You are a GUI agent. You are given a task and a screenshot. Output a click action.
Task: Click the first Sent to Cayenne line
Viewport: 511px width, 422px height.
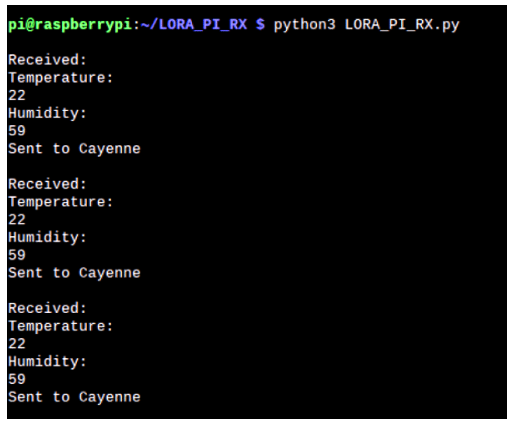tap(74, 149)
